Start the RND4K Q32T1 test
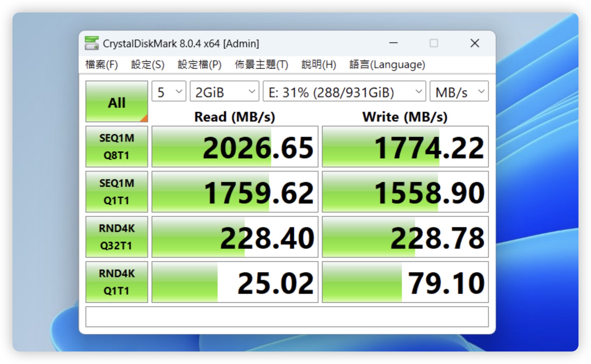 [117, 237]
